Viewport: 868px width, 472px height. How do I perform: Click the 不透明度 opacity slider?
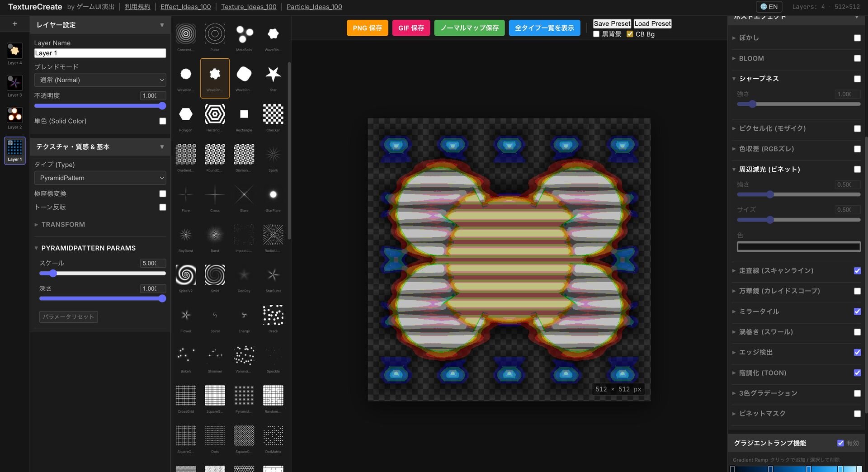100,106
